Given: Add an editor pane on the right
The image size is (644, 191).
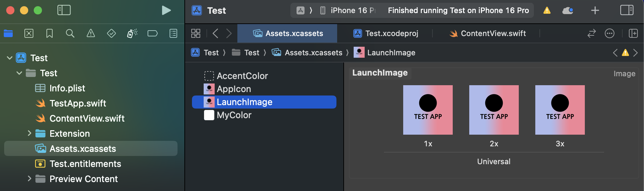Looking at the screenshot, I should pyautogui.click(x=633, y=33).
